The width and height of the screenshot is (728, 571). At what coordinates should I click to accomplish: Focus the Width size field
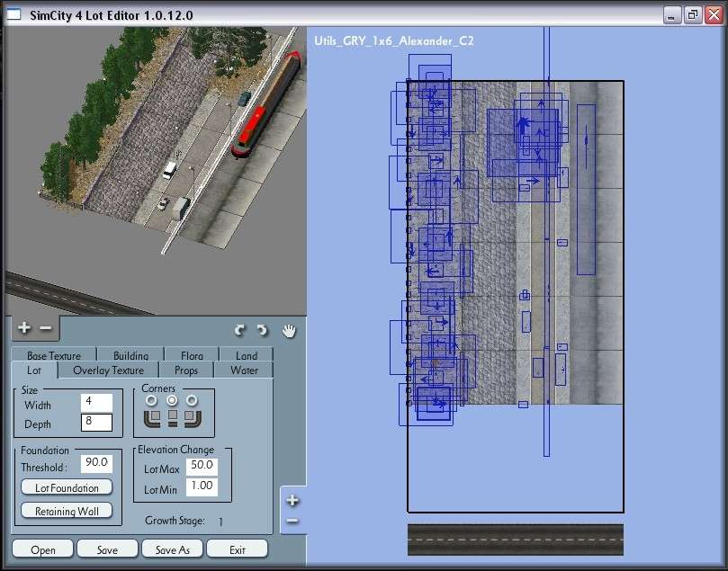coord(96,402)
